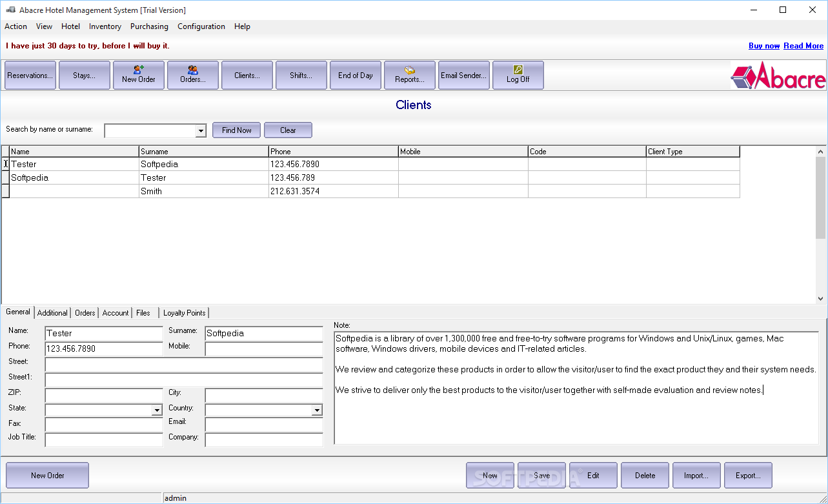
Task: Select phone cell 212.631.3574
Action: (334, 191)
